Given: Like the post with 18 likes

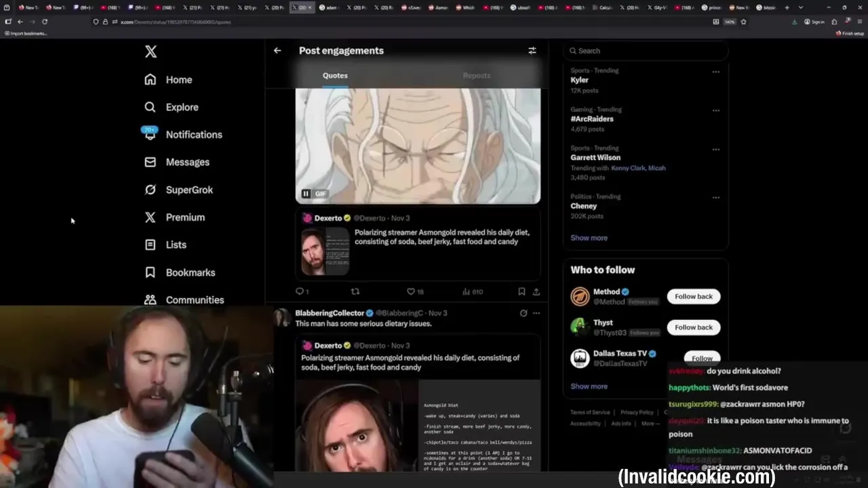Looking at the screenshot, I should [415, 291].
